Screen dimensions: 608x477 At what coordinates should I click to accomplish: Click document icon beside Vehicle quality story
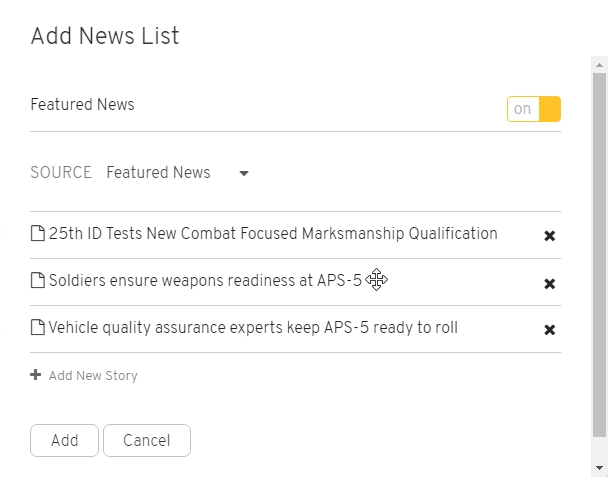click(x=38, y=327)
